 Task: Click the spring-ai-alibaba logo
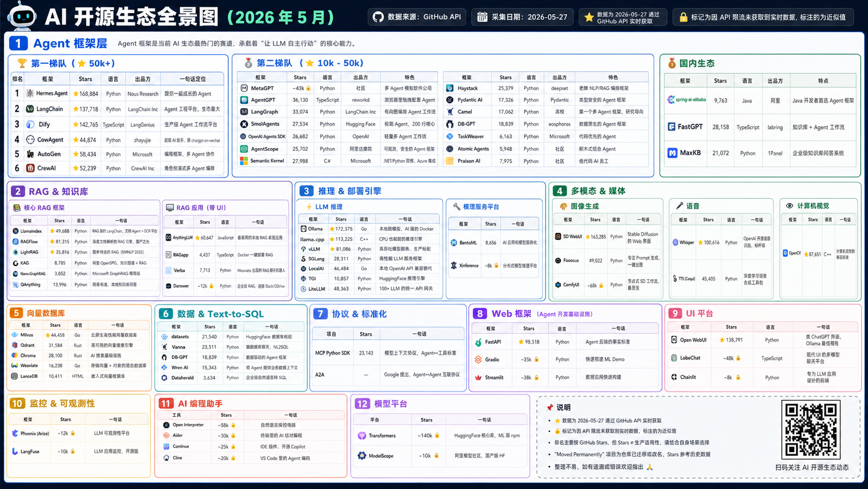click(671, 100)
